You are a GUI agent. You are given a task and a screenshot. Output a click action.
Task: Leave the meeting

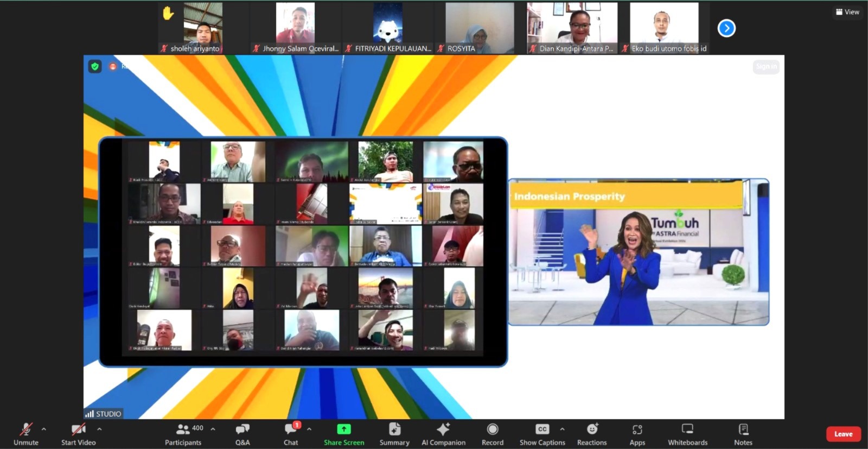843,434
